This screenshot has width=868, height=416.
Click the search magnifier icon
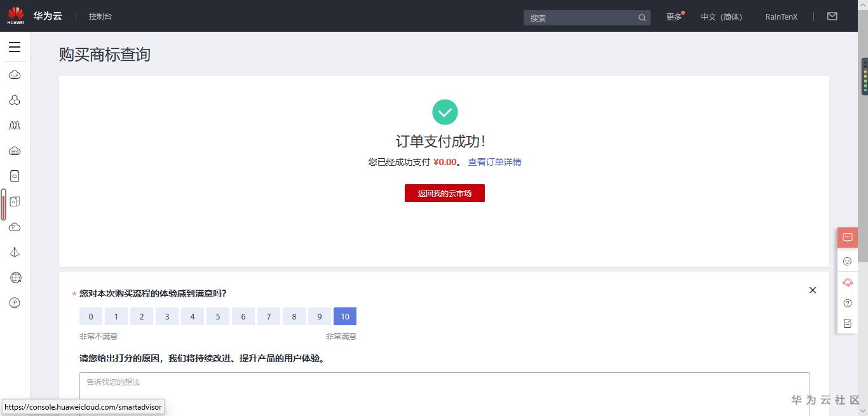642,18
